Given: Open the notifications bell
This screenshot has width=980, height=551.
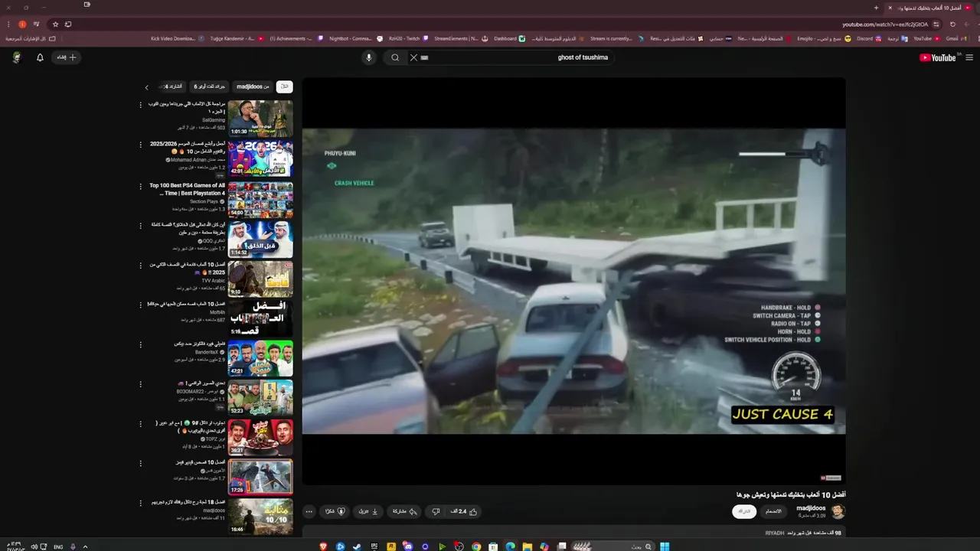Looking at the screenshot, I should coord(40,57).
